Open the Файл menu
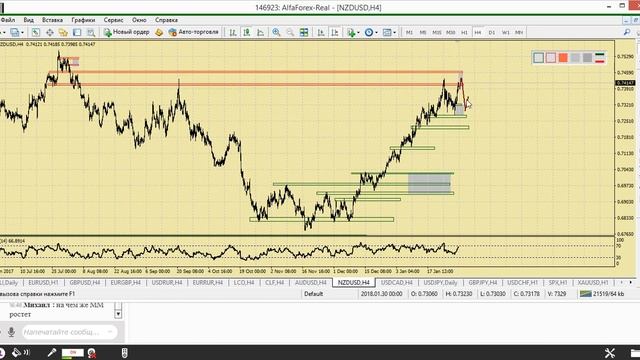 click(x=7, y=20)
